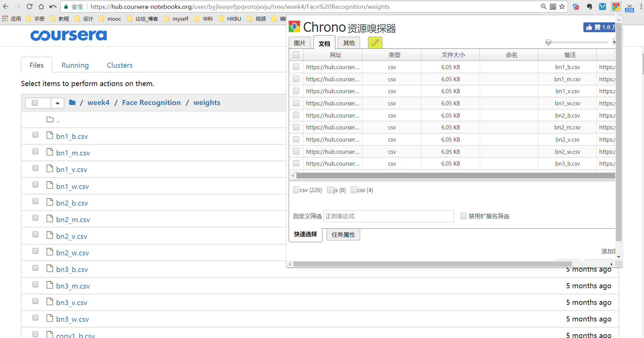Open the 文档 tab in Chrono

(x=324, y=43)
